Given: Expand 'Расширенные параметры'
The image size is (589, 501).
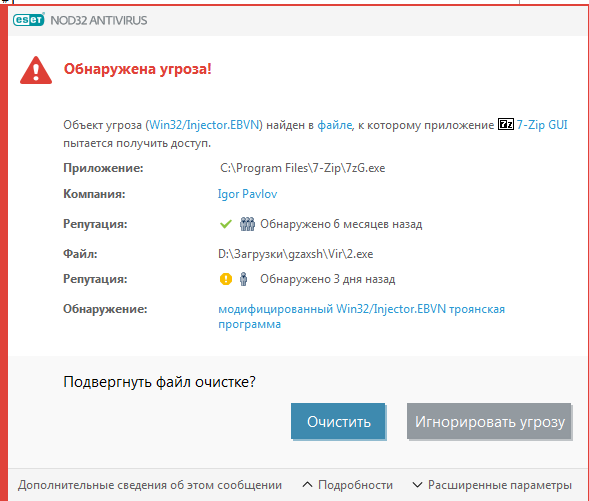Looking at the screenshot, I should coord(492,485).
